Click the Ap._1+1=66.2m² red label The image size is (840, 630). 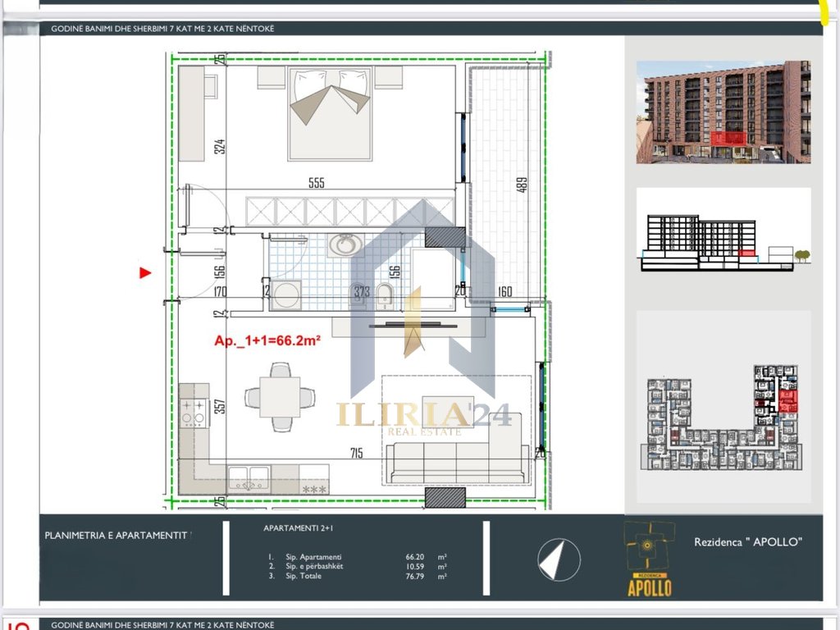[x=267, y=339]
